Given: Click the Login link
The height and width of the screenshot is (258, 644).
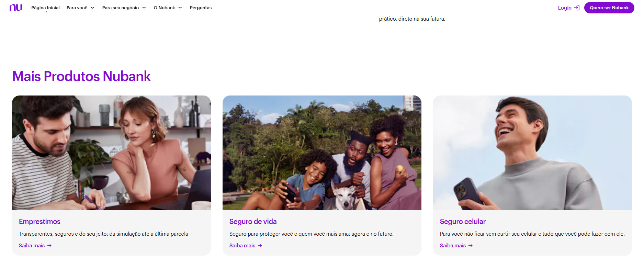Looking at the screenshot, I should (x=565, y=8).
